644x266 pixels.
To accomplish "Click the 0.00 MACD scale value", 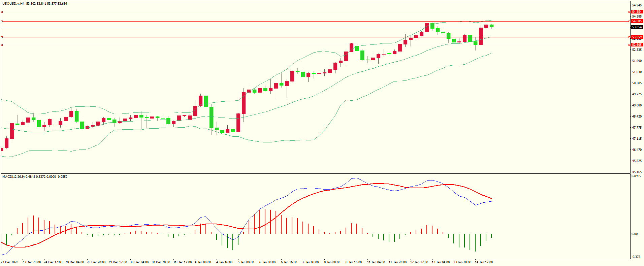I will (635, 234).
